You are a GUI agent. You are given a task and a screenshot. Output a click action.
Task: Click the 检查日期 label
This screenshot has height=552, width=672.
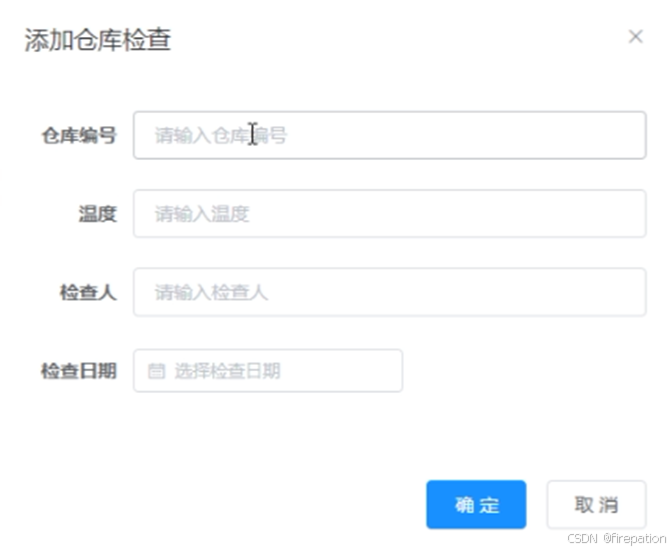point(79,371)
